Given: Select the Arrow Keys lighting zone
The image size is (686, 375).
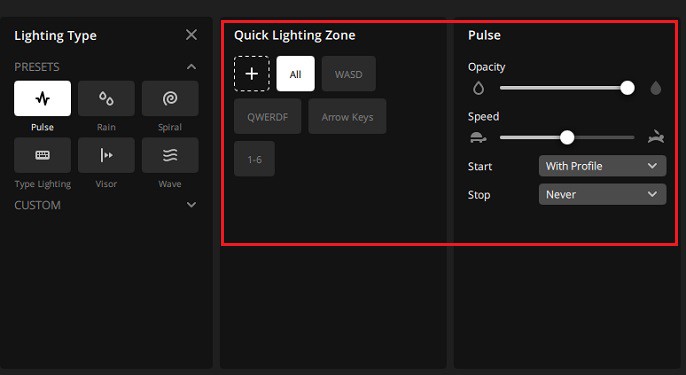Looking at the screenshot, I should (347, 116).
